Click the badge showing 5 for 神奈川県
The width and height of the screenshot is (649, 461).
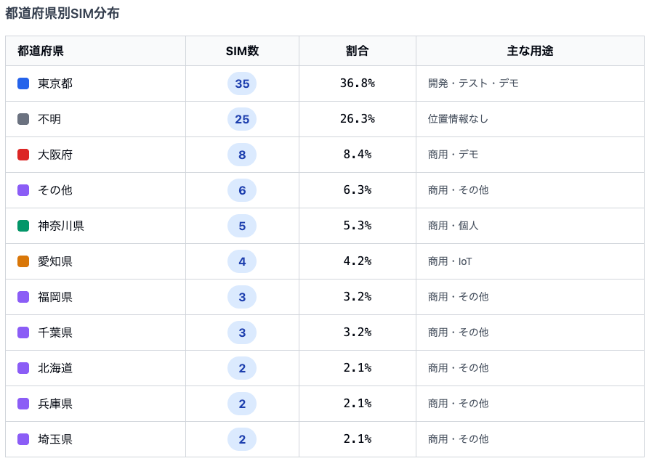[x=242, y=226]
